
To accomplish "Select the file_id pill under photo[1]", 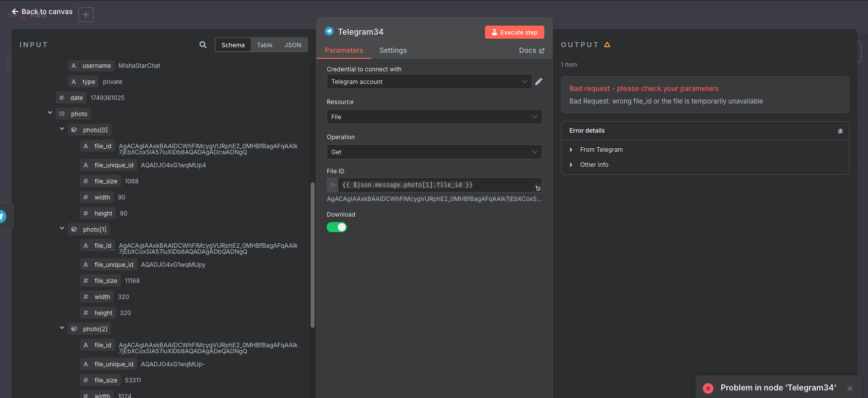I will point(98,246).
